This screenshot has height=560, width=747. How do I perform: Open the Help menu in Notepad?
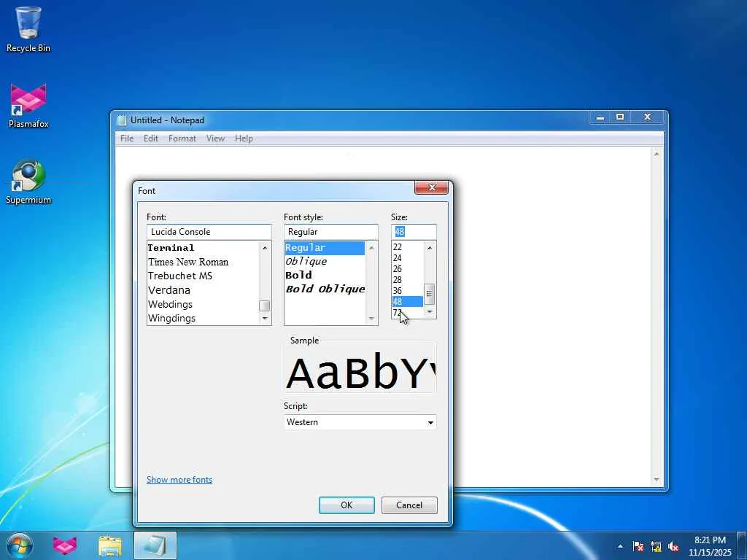click(x=244, y=139)
